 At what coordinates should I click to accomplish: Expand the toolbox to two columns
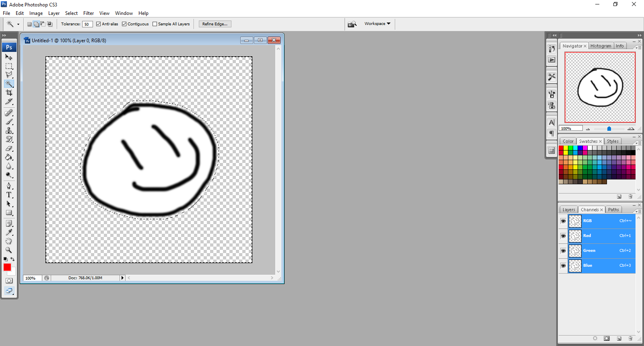point(4,35)
